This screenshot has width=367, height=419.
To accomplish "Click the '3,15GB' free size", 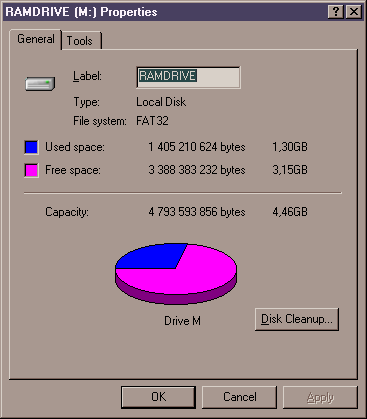I will click(x=290, y=170).
